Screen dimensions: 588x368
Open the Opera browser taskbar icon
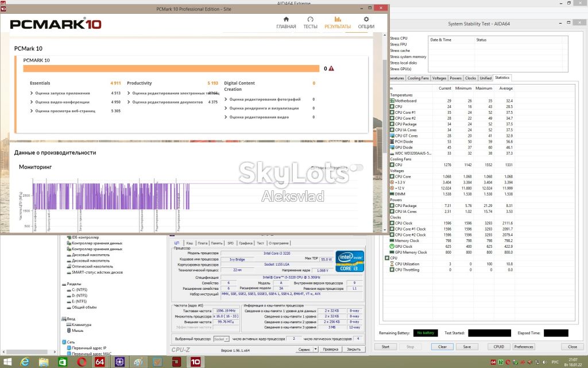(x=82, y=362)
